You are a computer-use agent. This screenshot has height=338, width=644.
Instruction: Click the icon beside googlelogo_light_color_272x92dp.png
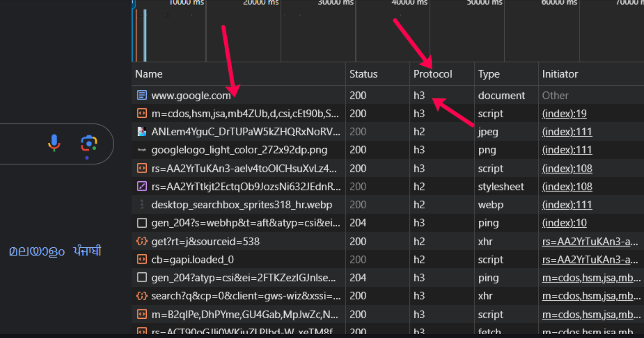coord(142,150)
